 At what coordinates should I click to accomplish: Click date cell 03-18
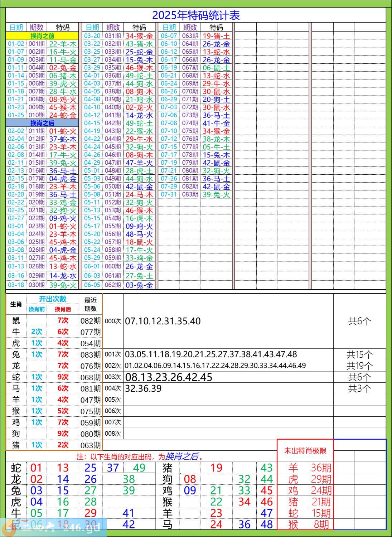click(16, 285)
